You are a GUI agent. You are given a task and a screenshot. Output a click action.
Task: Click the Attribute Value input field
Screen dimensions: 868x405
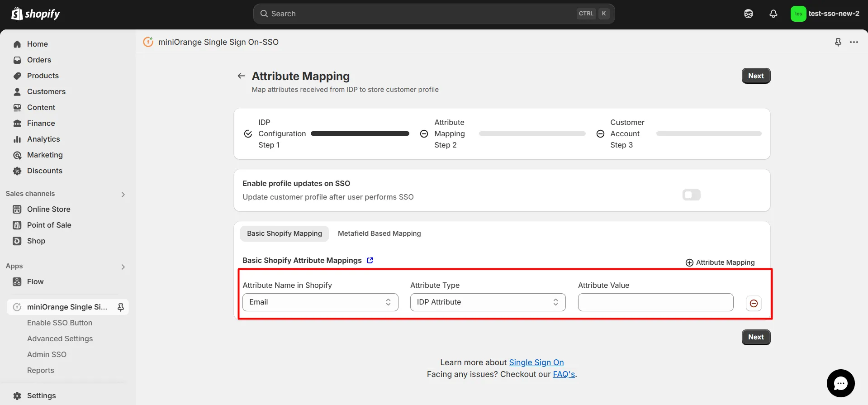pyautogui.click(x=655, y=302)
